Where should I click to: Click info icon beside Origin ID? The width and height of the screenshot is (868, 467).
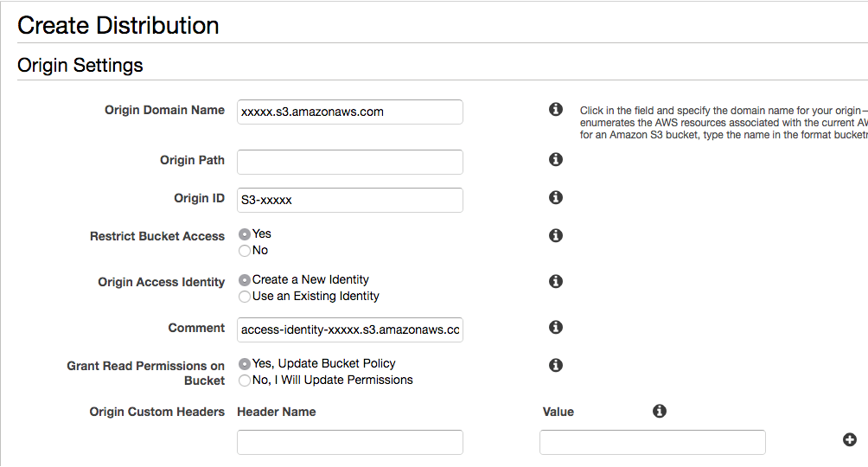click(556, 197)
